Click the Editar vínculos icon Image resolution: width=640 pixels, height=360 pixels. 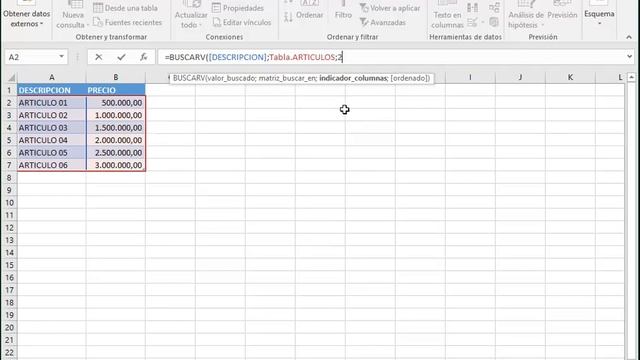[x=216, y=22]
